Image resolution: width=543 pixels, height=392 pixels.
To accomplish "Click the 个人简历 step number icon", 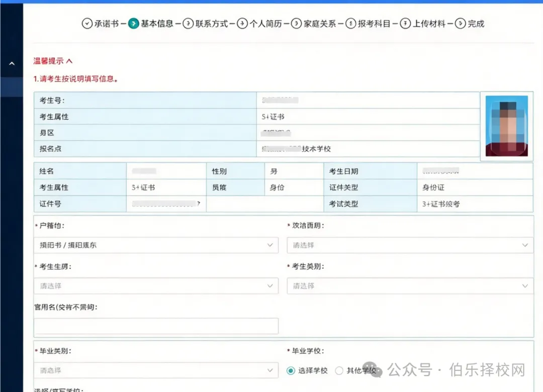I will click(x=242, y=24).
